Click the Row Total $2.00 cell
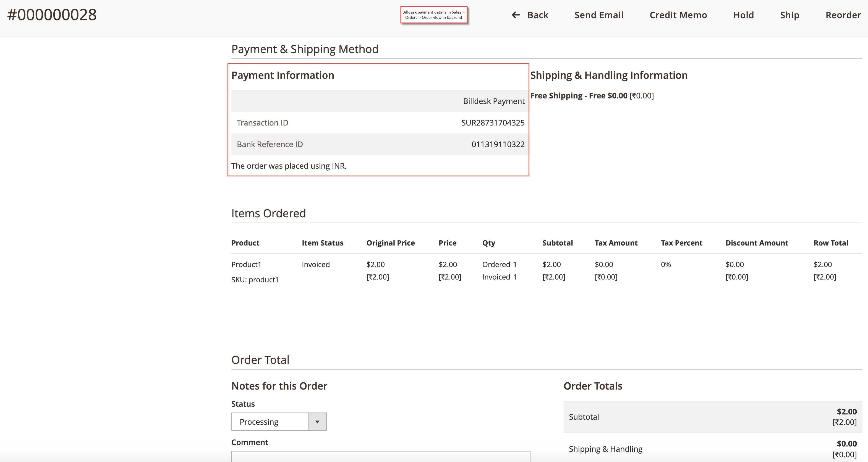Image resolution: width=868 pixels, height=462 pixels. pyautogui.click(x=822, y=265)
